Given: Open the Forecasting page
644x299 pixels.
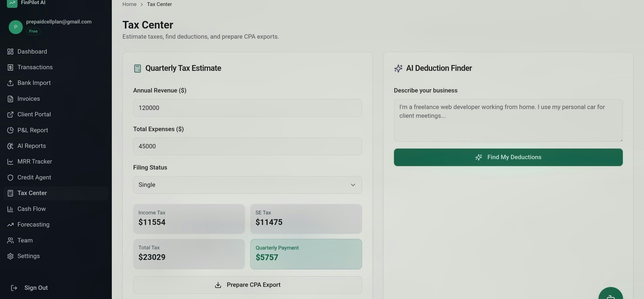Looking at the screenshot, I should (56, 225).
